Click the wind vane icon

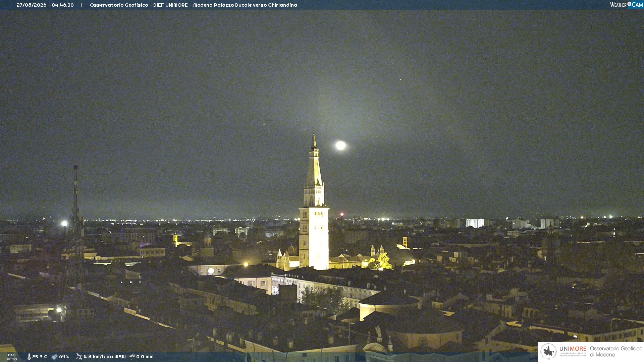point(79,357)
